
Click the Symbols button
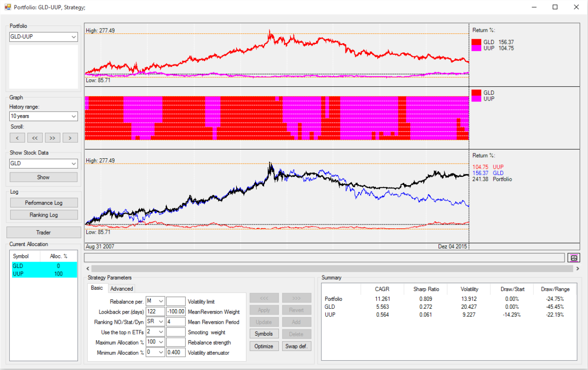pyautogui.click(x=264, y=334)
